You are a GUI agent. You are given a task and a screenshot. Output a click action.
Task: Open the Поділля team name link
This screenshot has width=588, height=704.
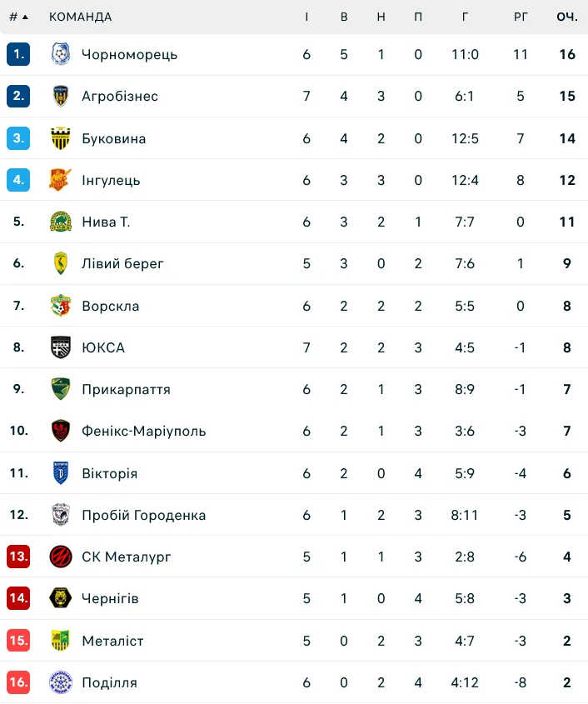coord(109,682)
